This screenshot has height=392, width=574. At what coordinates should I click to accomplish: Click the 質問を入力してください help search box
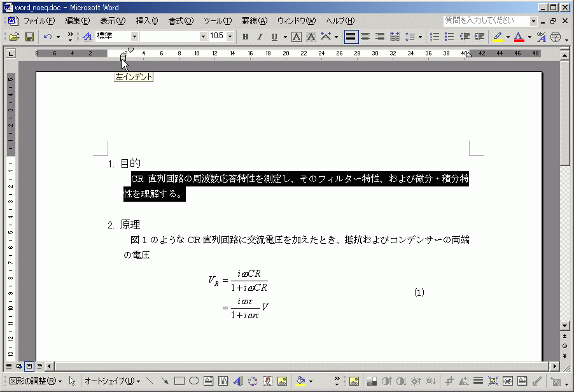(x=487, y=21)
